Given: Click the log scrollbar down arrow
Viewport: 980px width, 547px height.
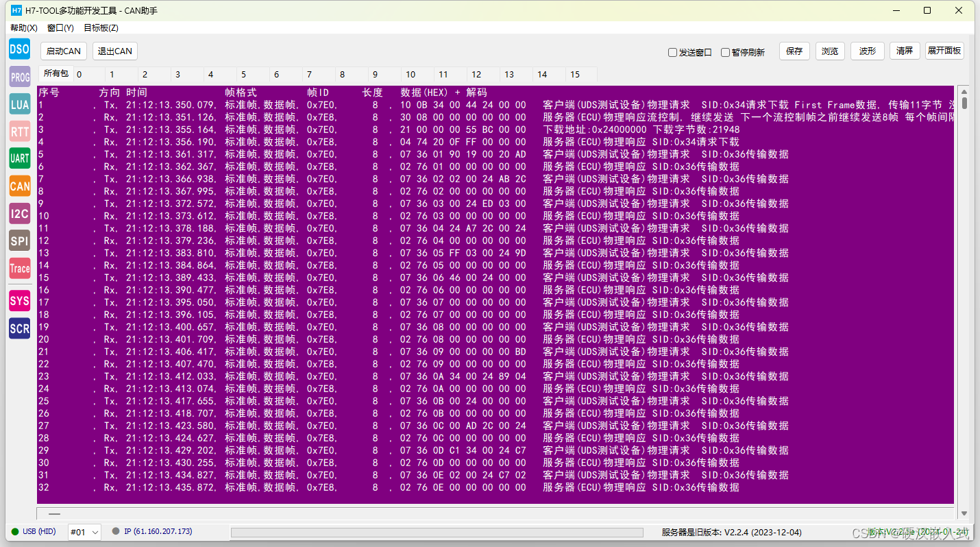Looking at the screenshot, I should point(964,513).
